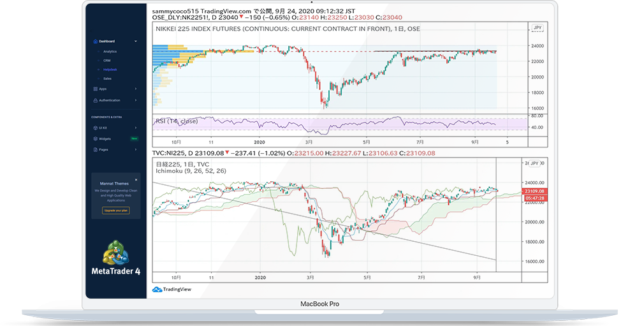Click the 日経225, 1日, TVC chart title
This screenshot has width=644, height=326.
[182, 165]
